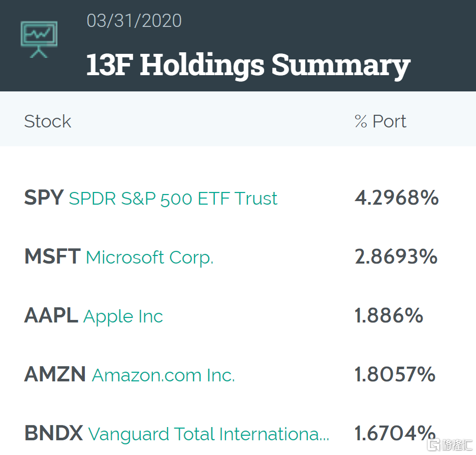476x455 pixels.
Task: Open the Apple Inc link
Action: tap(123, 316)
